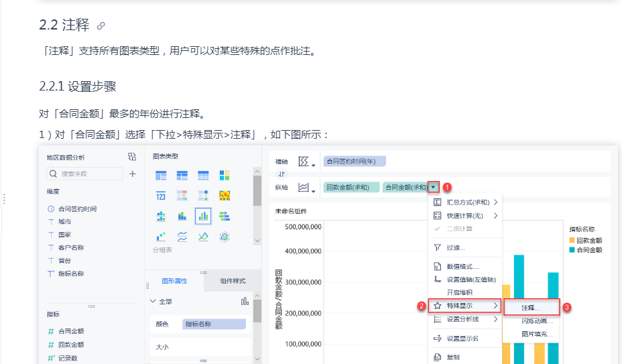
Task: Switch to the 组件样式 tab
Action: point(233,281)
